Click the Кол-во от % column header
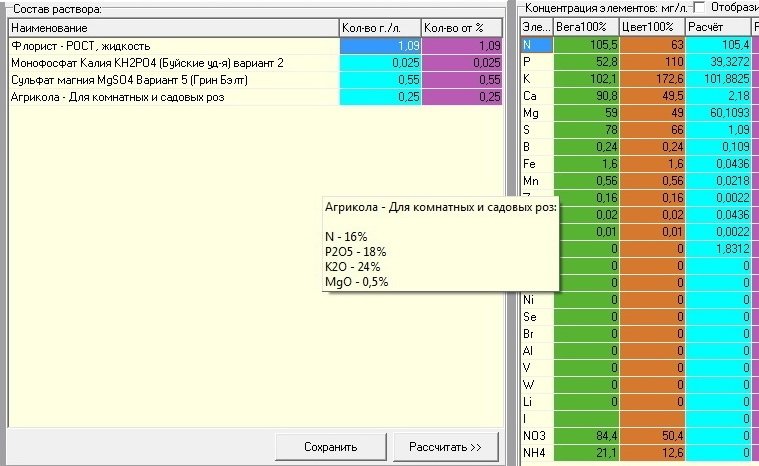759x466 pixels. [462, 28]
